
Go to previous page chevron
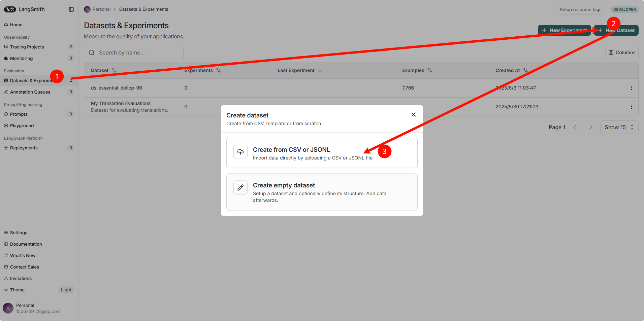[575, 127]
